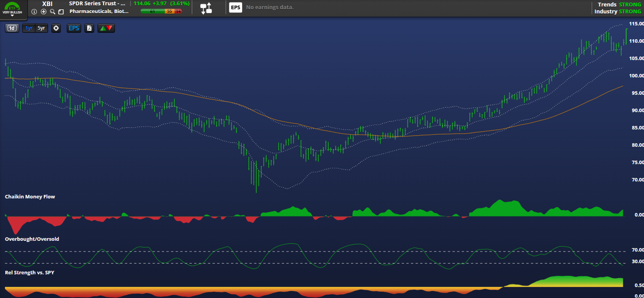Viewport: 644px width, 298px height.
Task: Toggle the 1d daily chart view
Action: (x=12, y=28)
